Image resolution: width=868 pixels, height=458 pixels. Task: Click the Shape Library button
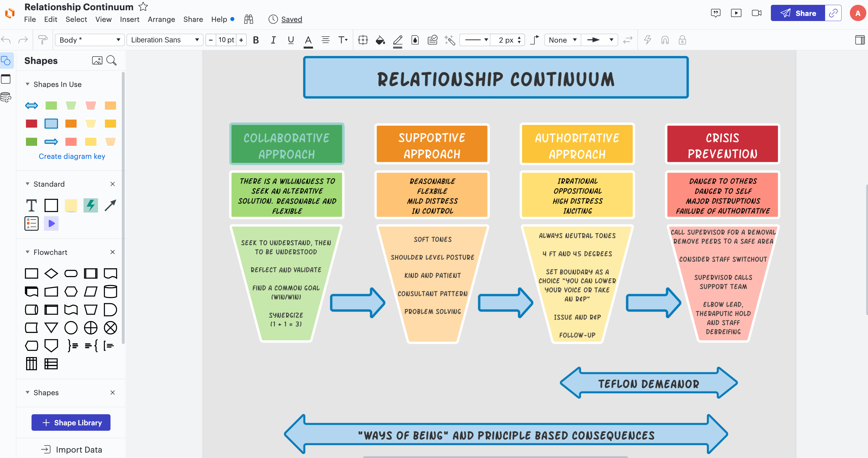(71, 422)
